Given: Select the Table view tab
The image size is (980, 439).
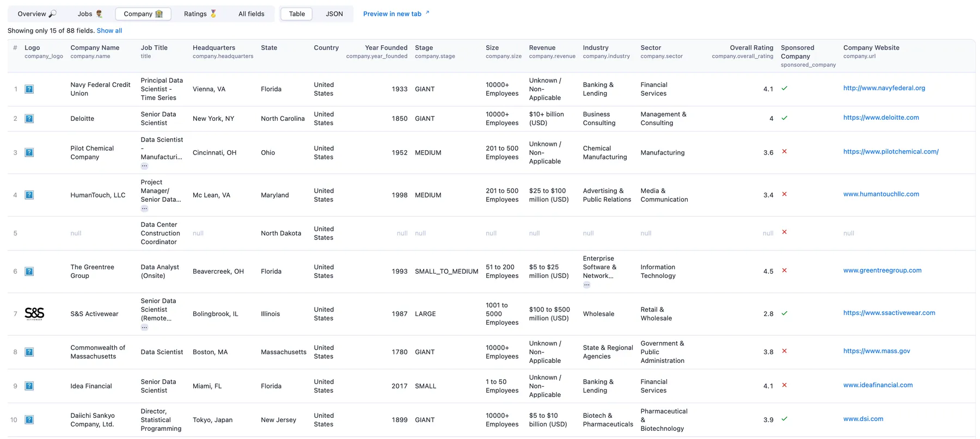Looking at the screenshot, I should [297, 14].
